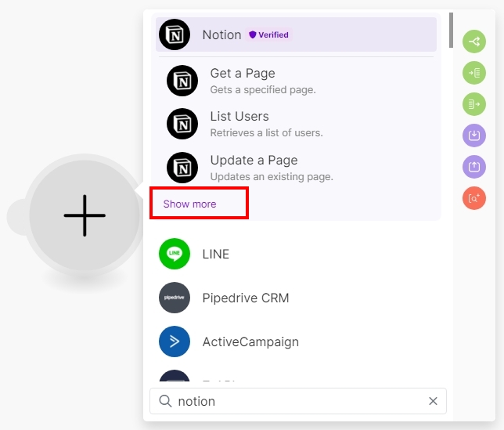Click the purple download-tray icon
504x430 pixels.
pyautogui.click(x=473, y=136)
